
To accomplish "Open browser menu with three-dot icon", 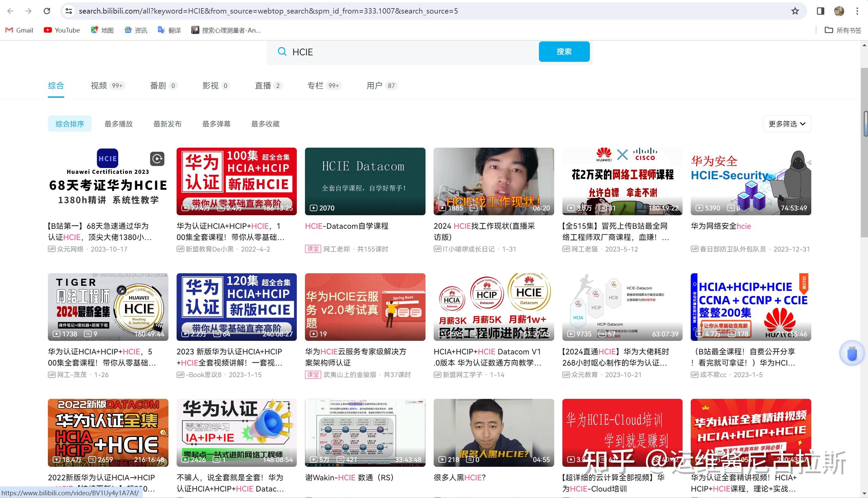I will coord(857,11).
